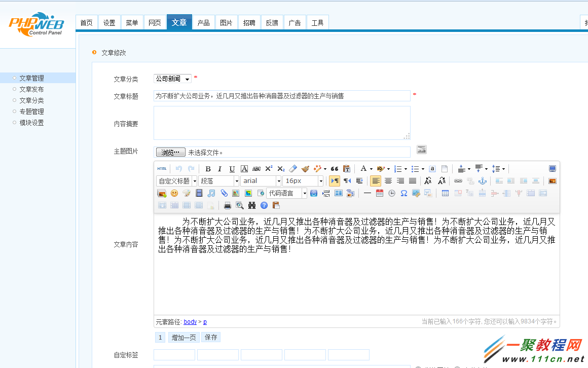
Task: Click the redo arrow in editor toolbar
Action: (x=191, y=169)
